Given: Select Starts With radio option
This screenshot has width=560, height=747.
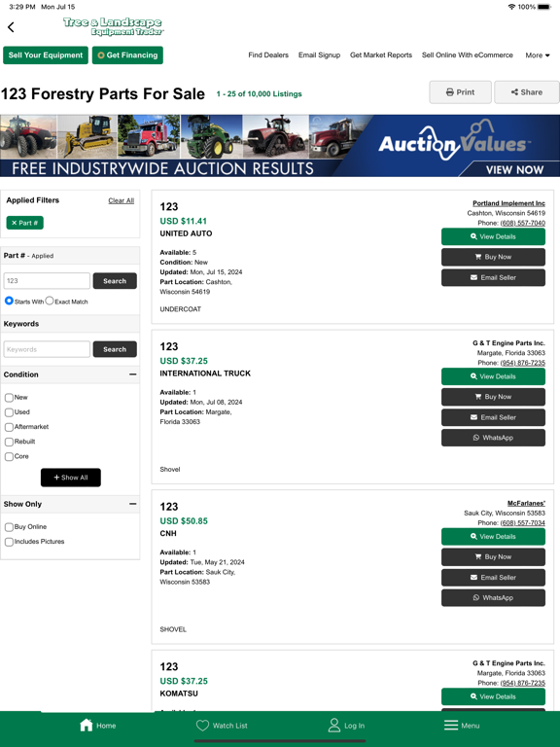Looking at the screenshot, I should point(9,301).
